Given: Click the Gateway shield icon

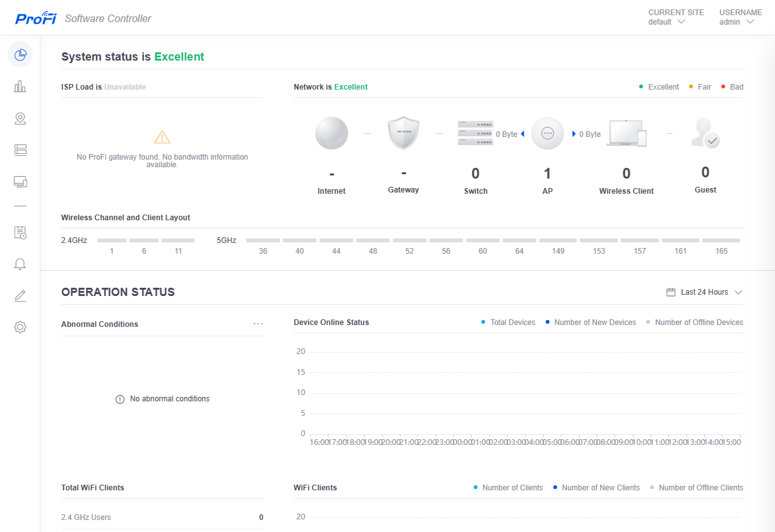Looking at the screenshot, I should (403, 133).
